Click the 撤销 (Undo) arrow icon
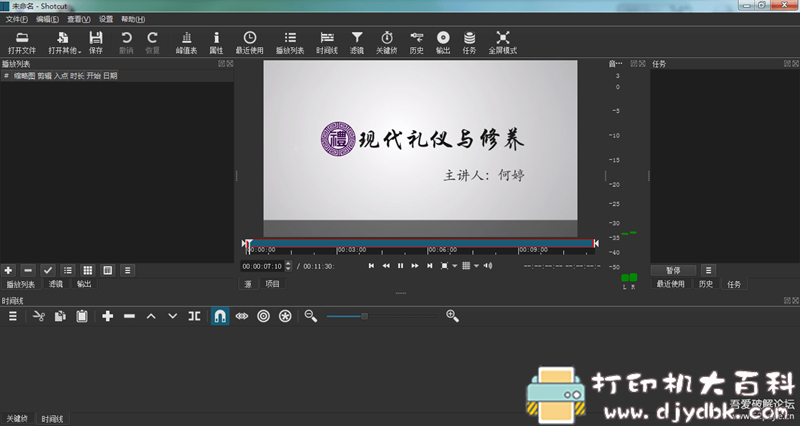This screenshot has width=800, height=426. (x=126, y=42)
